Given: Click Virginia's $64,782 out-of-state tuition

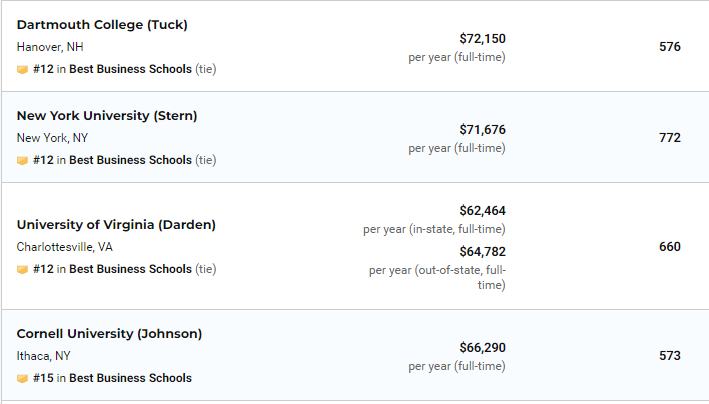Looking at the screenshot, I should pos(482,251).
